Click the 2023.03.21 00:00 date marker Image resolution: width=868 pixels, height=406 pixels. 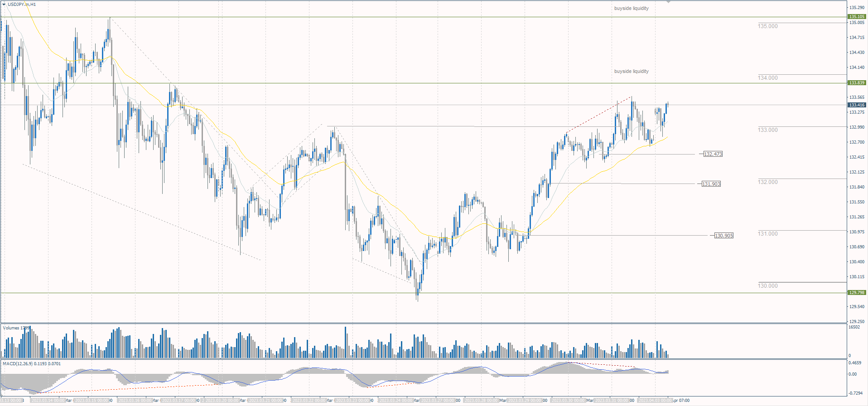[266, 401]
